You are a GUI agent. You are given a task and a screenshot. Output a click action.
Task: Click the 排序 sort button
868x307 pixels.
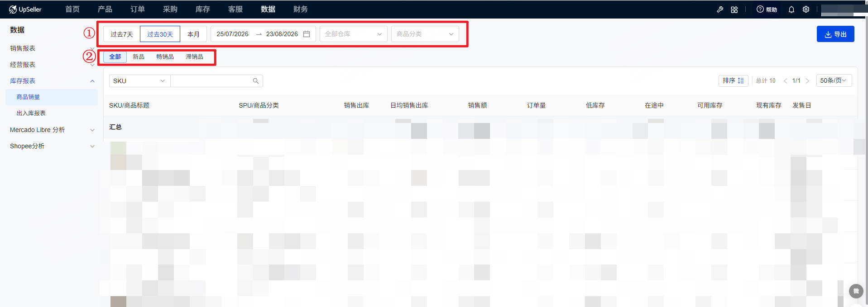point(733,80)
